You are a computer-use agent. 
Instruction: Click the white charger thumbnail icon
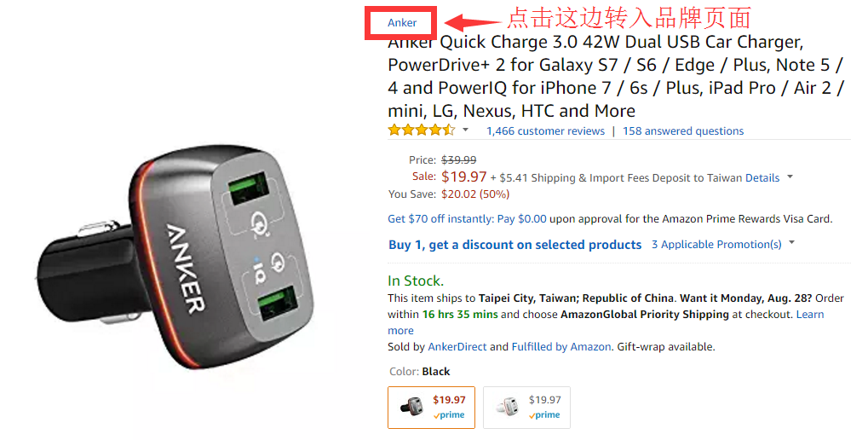tap(508, 408)
